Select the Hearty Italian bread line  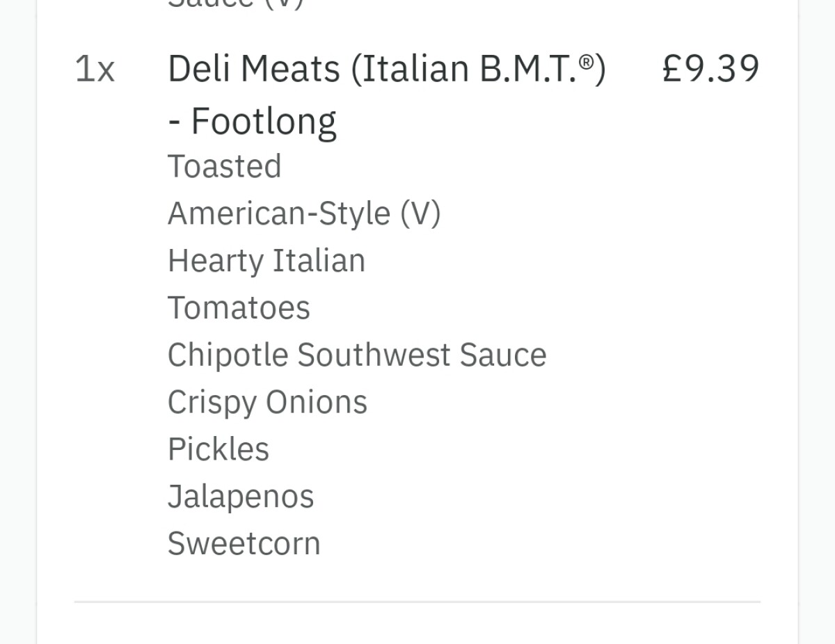click(267, 261)
